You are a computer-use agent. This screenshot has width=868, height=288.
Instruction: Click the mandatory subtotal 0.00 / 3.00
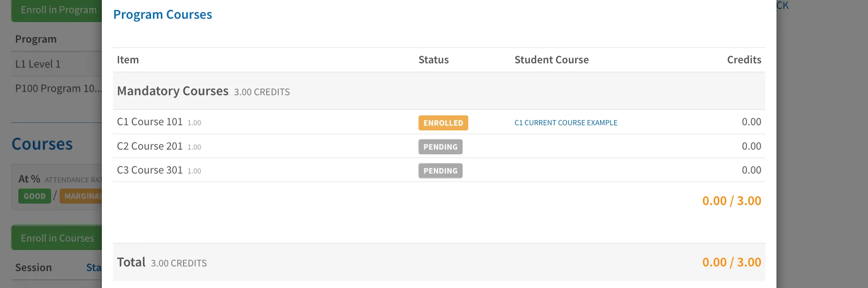coord(732,201)
